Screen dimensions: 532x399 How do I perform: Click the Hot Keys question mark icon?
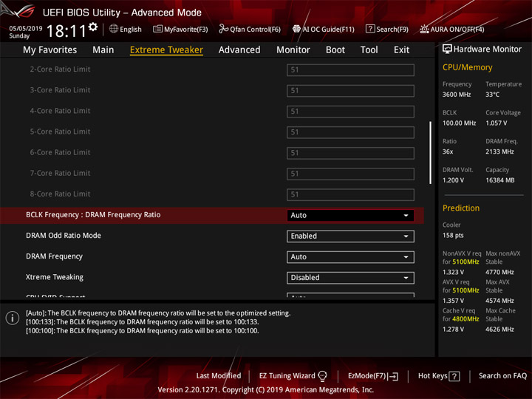point(454,376)
